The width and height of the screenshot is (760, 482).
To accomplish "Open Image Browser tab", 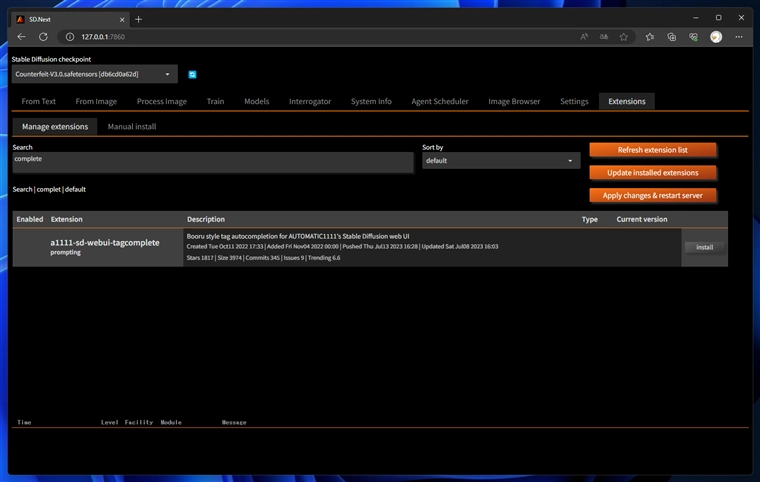I will pyautogui.click(x=514, y=101).
